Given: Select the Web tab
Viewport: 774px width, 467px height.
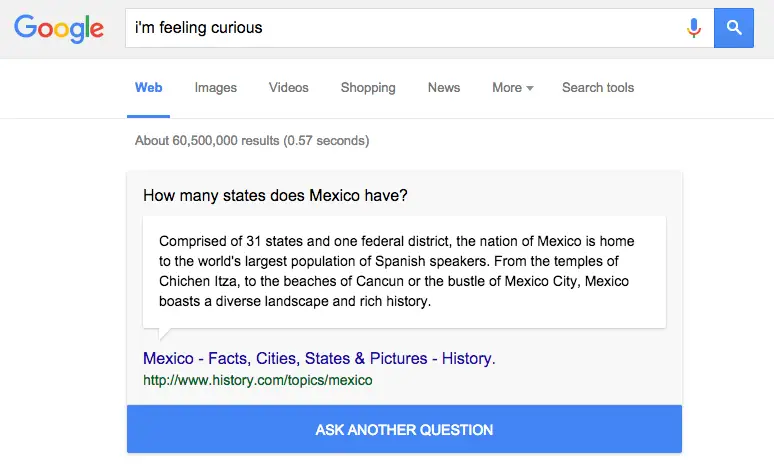Looking at the screenshot, I should pyautogui.click(x=149, y=88).
